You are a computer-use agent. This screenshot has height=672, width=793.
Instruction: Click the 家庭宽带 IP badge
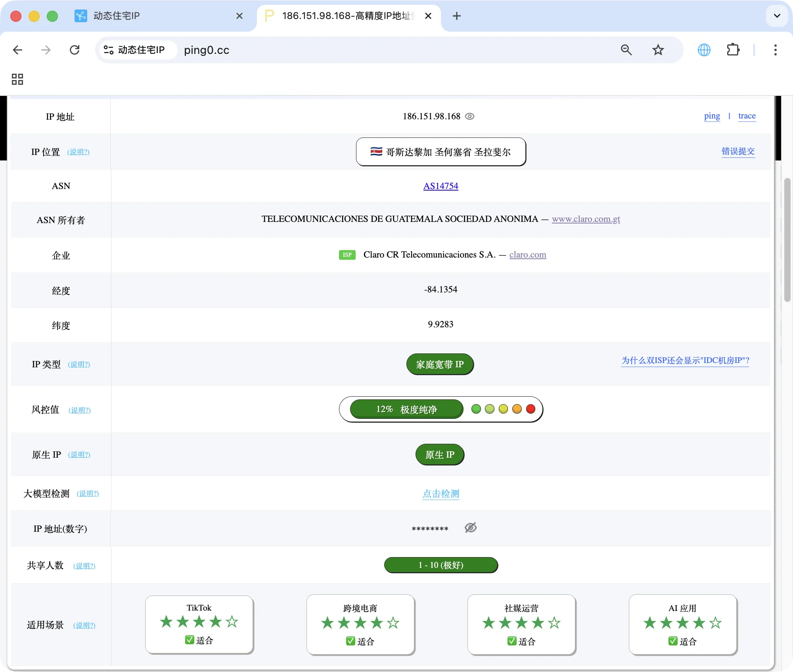coord(440,364)
